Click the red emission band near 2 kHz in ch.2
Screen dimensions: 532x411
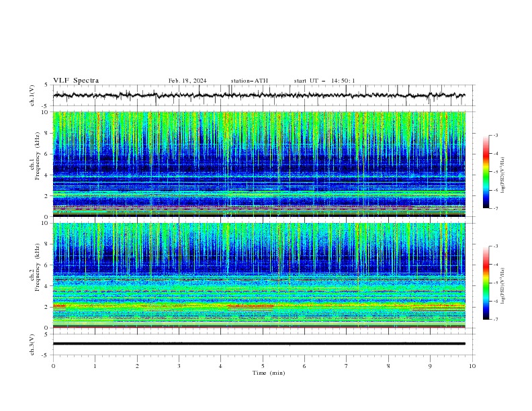click(251, 306)
